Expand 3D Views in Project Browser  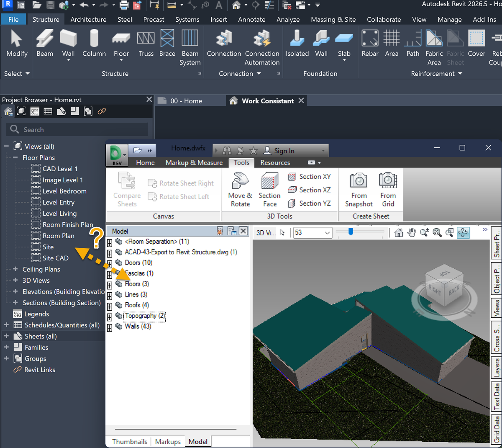[x=15, y=280]
